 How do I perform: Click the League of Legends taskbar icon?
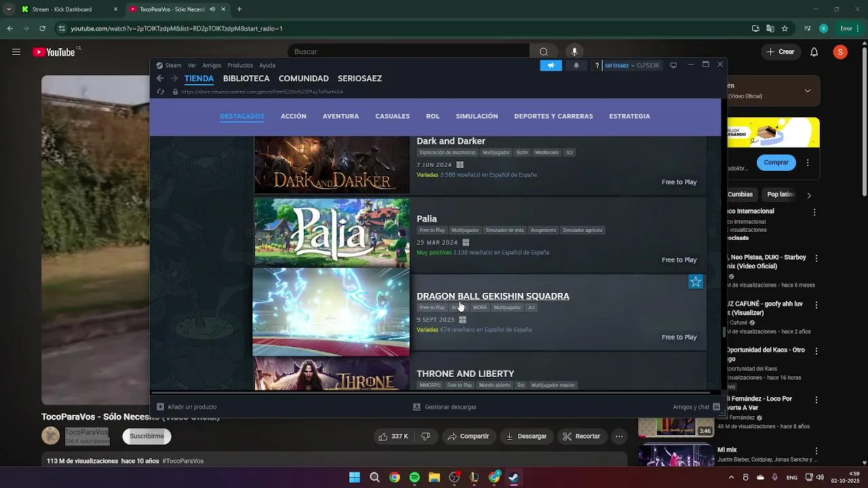tap(474, 477)
